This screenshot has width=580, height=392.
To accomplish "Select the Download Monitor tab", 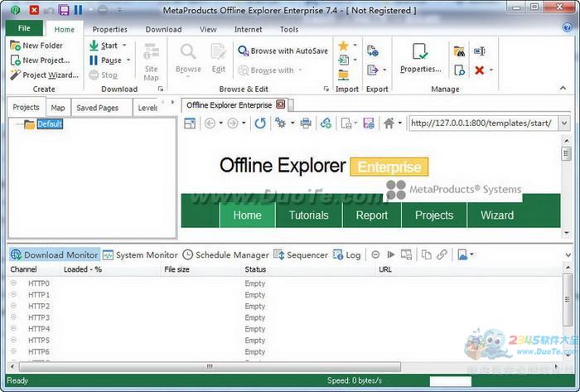I will [x=55, y=254].
